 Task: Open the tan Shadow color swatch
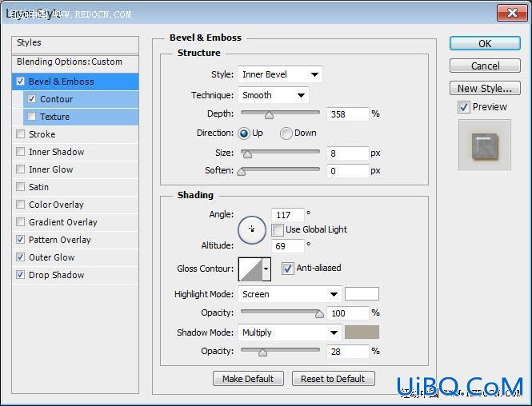click(x=362, y=332)
